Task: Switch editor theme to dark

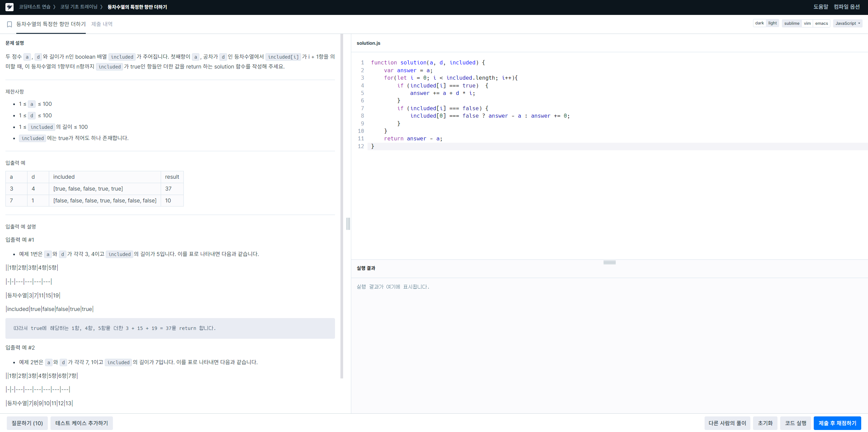Action: (x=759, y=23)
